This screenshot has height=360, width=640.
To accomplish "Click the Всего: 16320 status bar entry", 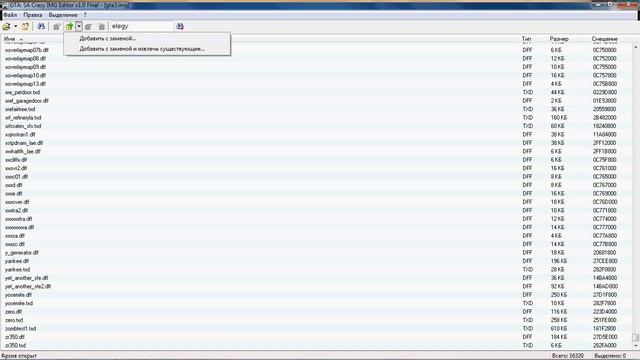I will tap(568, 356).
